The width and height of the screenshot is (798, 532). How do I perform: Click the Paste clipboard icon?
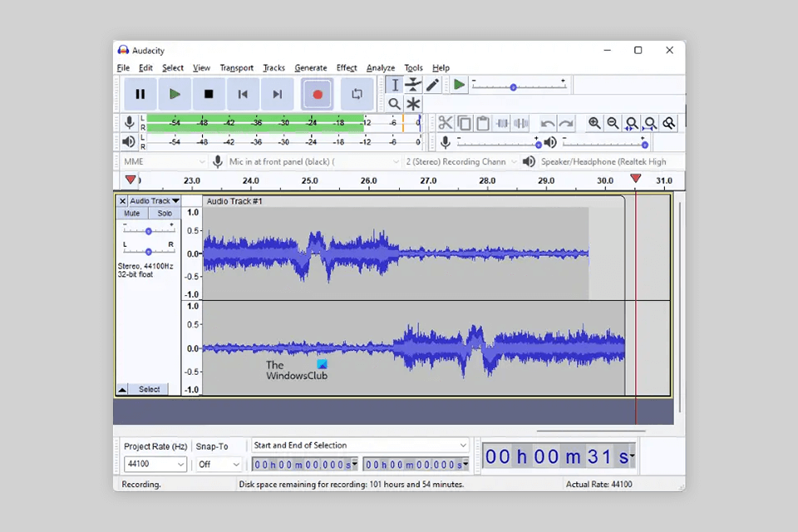point(483,123)
